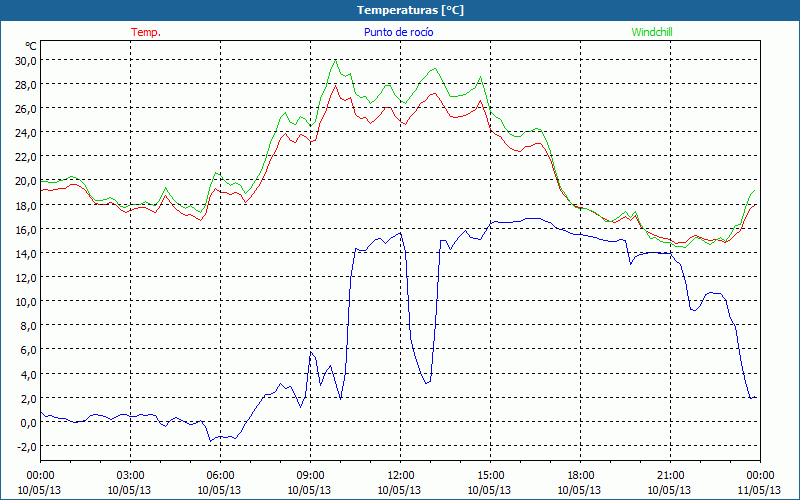The height and width of the screenshot is (500, 800).
Task: Click the 24,0 y-axis value
Action: (x=26, y=133)
